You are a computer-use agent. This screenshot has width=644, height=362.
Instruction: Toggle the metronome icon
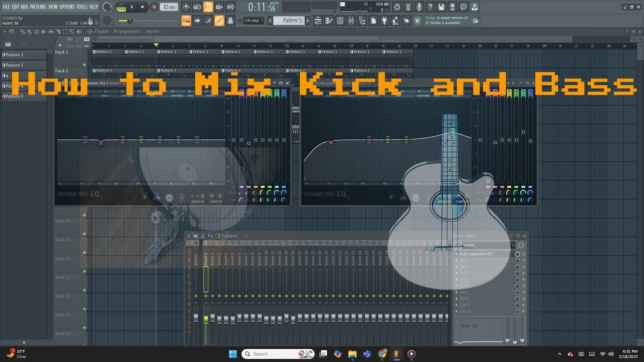186,7
